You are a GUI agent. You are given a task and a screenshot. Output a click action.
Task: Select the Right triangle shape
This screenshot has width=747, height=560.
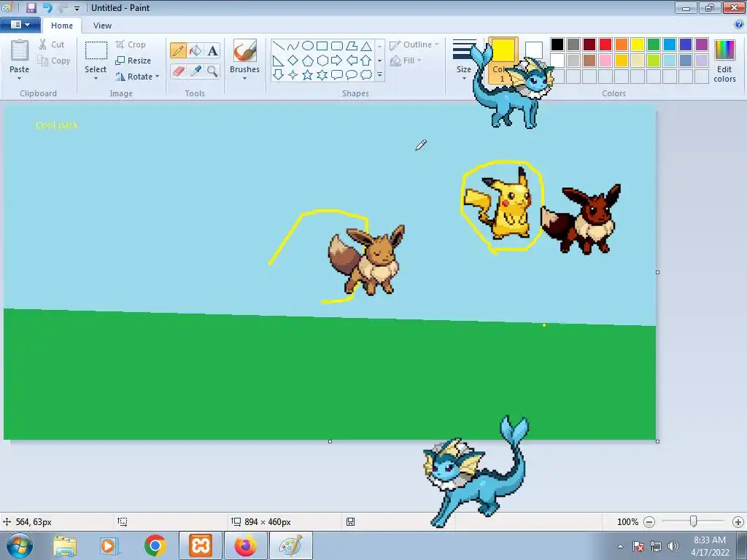tap(279, 61)
